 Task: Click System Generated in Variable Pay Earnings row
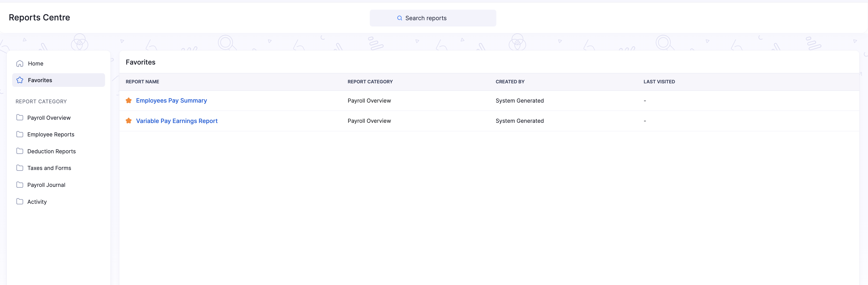point(520,121)
